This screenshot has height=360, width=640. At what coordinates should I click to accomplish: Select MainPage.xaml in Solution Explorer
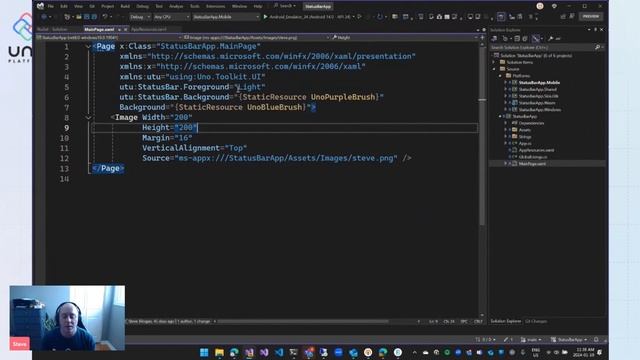pyautogui.click(x=532, y=164)
